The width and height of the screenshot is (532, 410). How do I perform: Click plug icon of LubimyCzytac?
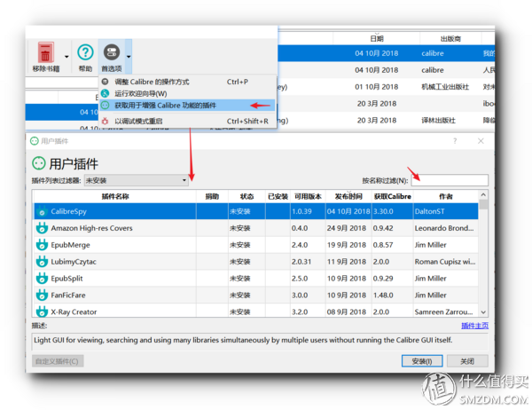42,262
